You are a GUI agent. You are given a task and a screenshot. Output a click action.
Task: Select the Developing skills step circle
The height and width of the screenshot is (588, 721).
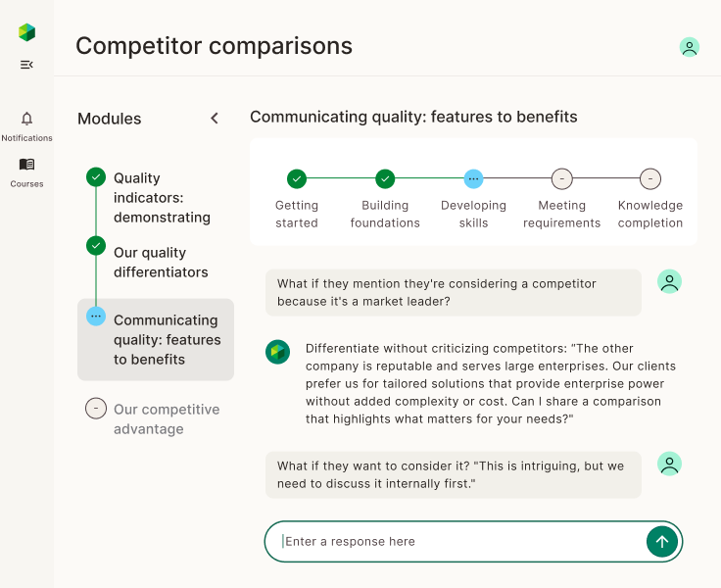473,178
